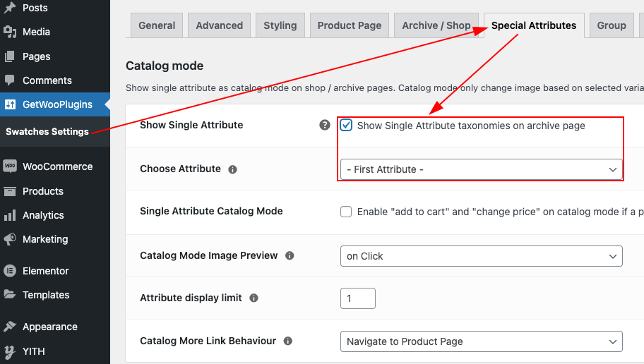Uncheck Show Single Attribute taxonomies checkbox

click(346, 125)
